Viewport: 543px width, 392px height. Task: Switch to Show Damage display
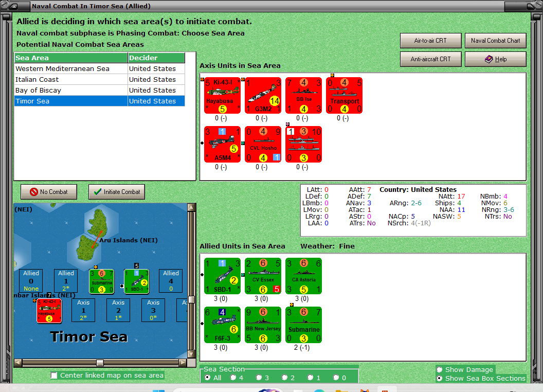(440, 369)
